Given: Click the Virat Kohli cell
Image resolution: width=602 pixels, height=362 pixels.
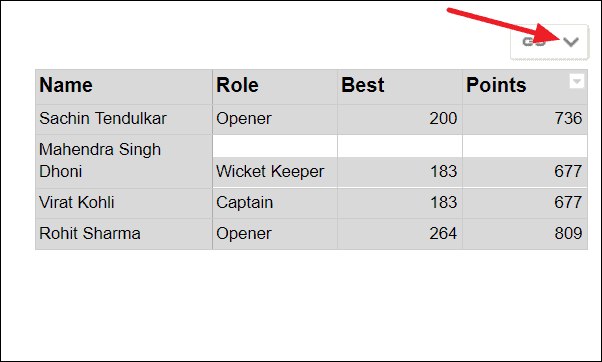Looking at the screenshot, I should pos(124,203).
